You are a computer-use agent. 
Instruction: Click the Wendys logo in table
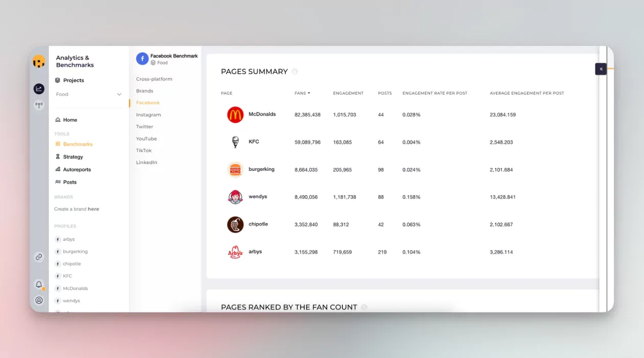coord(235,197)
